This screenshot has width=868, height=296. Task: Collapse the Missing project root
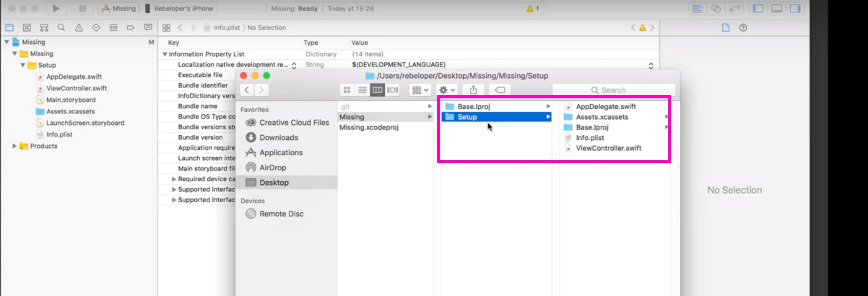[6, 42]
